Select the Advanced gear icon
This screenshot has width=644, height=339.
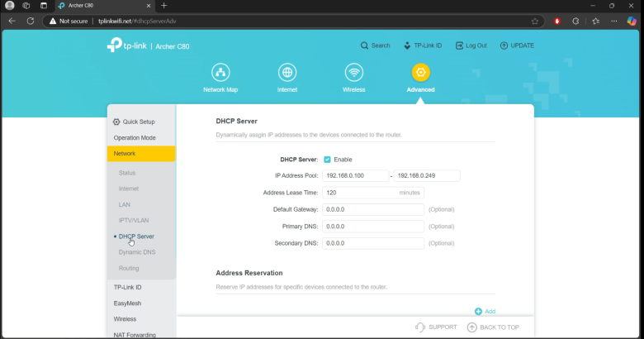coord(420,72)
